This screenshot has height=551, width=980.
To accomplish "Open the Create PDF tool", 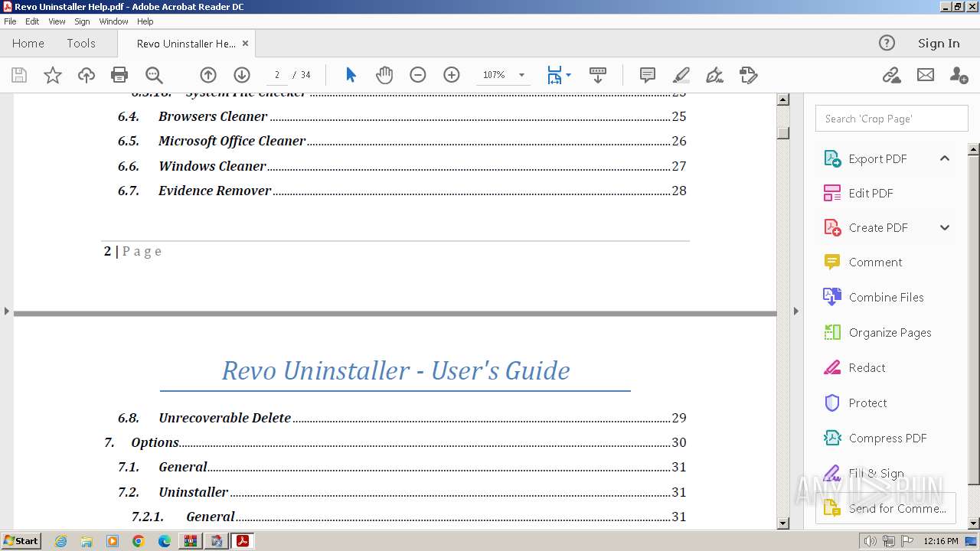I will point(878,227).
